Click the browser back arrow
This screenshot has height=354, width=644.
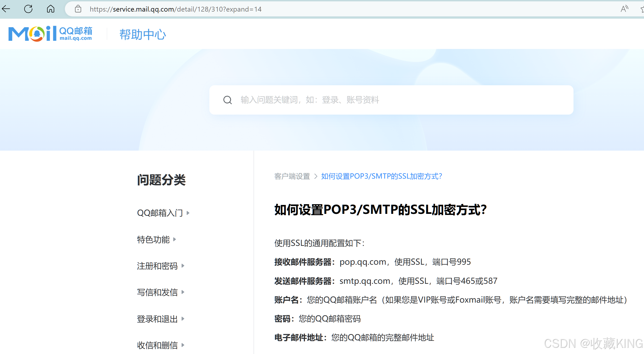coord(6,9)
